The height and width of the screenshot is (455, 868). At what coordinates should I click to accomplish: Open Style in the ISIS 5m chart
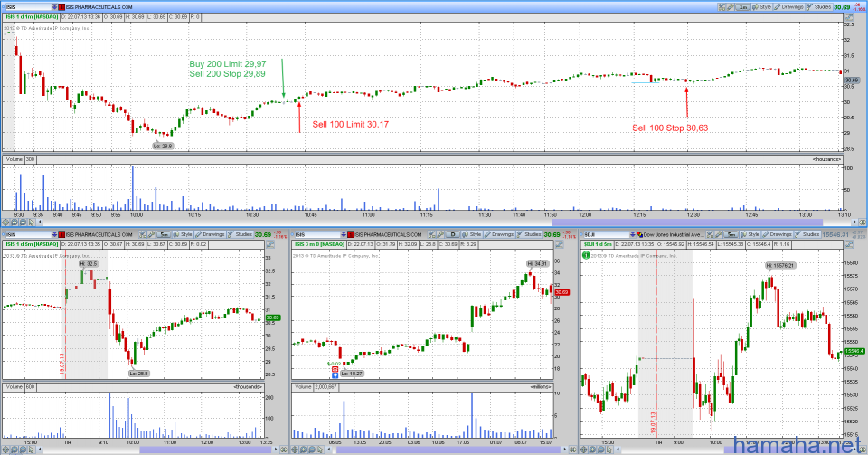pos(183,234)
